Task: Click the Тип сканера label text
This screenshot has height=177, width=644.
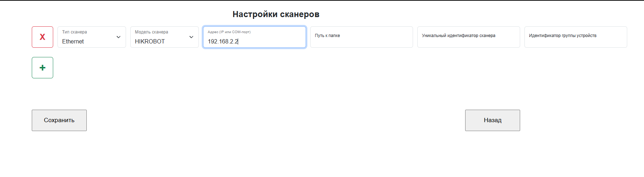Action: click(x=75, y=32)
